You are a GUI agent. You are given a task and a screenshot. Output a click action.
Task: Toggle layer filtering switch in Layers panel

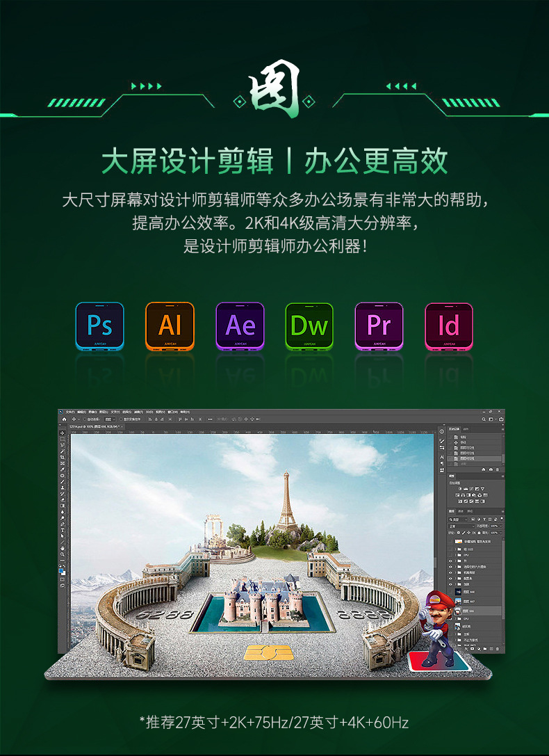pos(502,519)
